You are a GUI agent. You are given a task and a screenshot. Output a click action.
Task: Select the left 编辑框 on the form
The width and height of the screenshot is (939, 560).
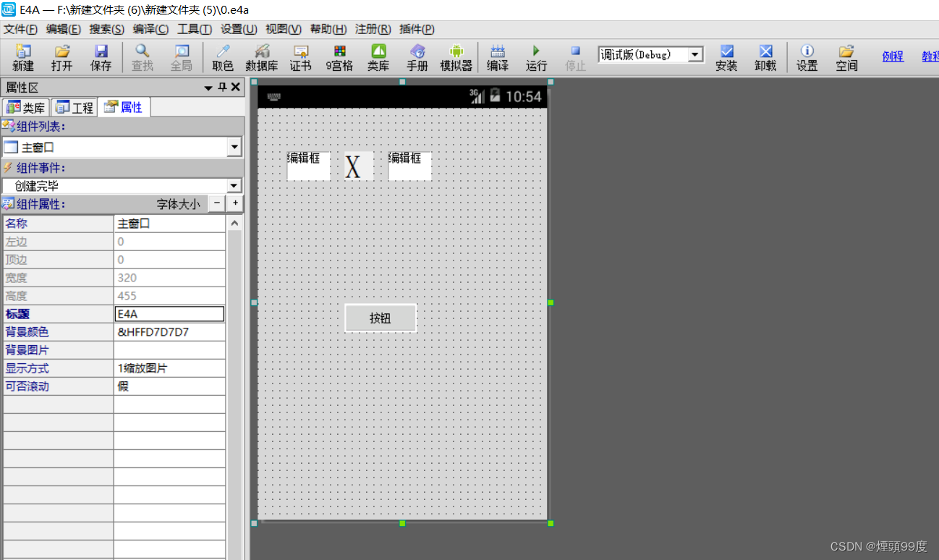[308, 166]
